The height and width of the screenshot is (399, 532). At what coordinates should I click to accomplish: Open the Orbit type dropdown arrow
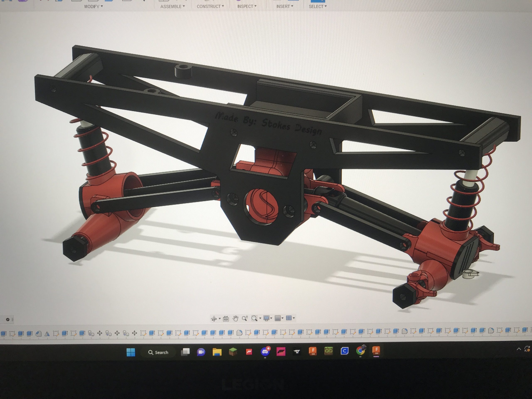pyautogui.click(x=220, y=319)
